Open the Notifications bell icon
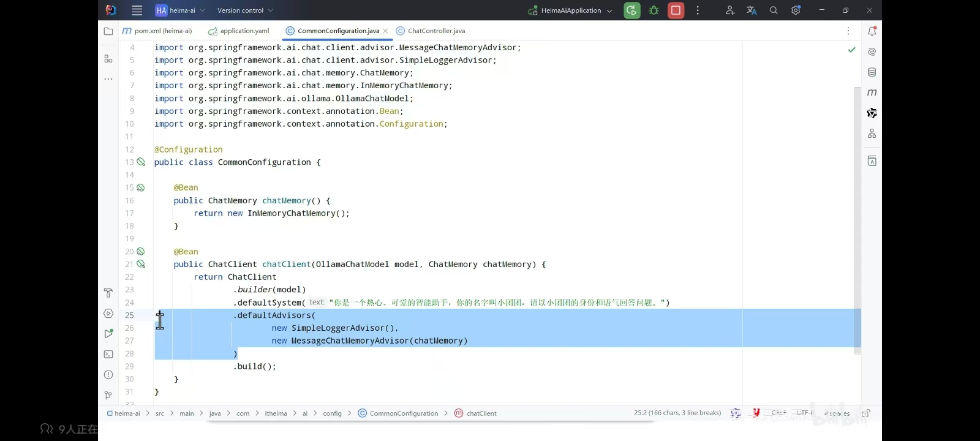The image size is (980, 441). click(872, 31)
